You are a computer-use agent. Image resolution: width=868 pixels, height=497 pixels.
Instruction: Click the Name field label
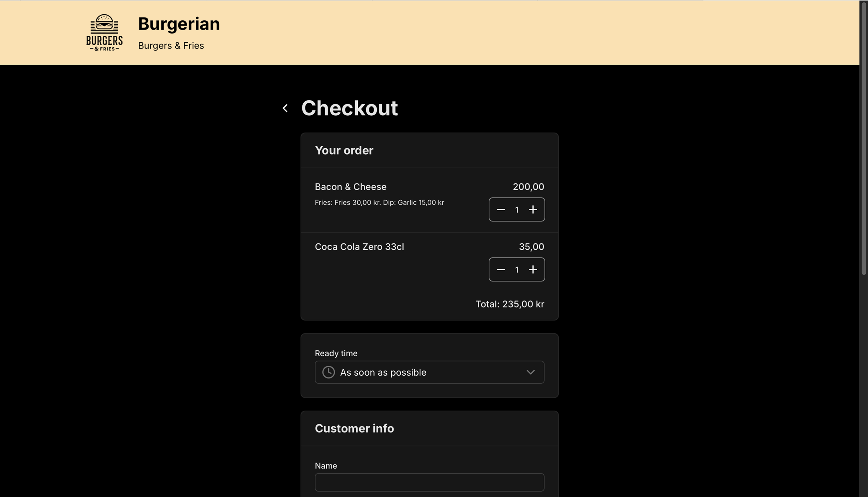point(326,466)
